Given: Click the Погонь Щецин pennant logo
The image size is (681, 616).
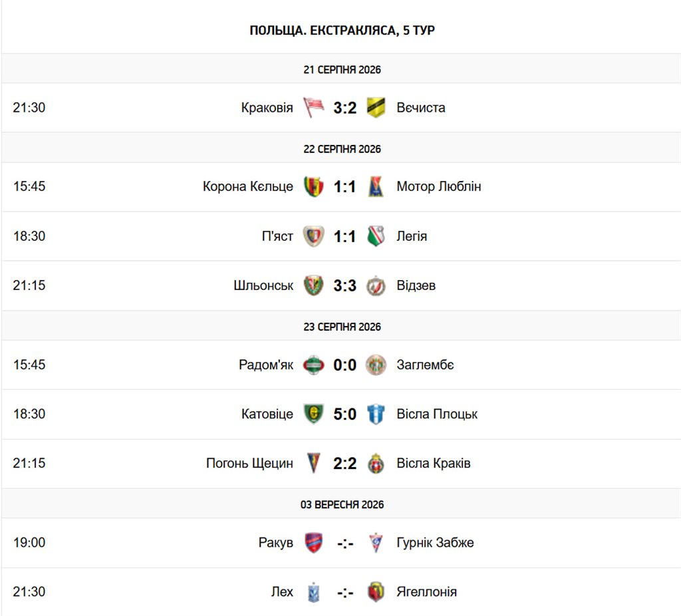Looking at the screenshot, I should coord(314,463).
